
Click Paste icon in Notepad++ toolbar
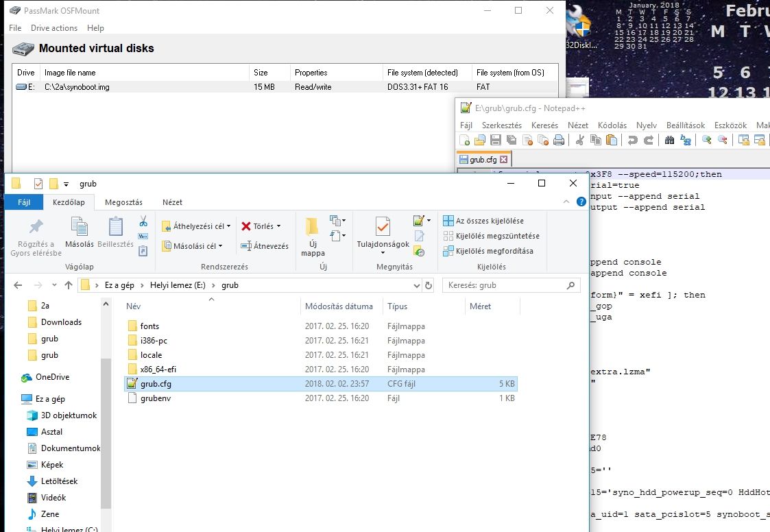(x=612, y=140)
